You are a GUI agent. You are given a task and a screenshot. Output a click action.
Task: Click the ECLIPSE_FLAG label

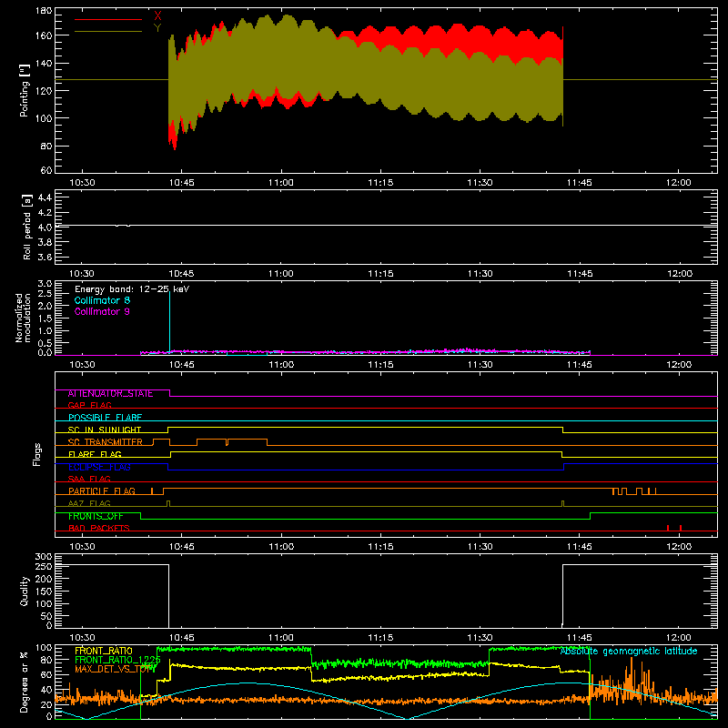tap(99, 467)
